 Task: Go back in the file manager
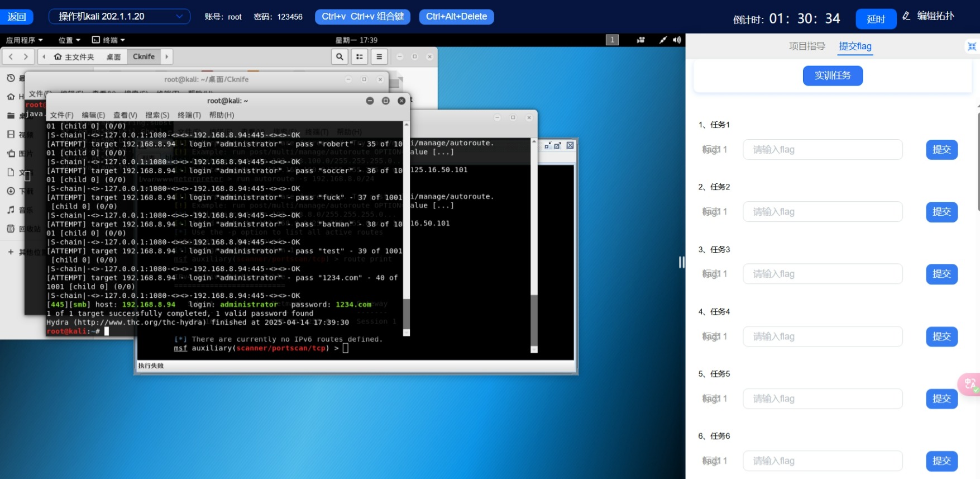pos(11,56)
